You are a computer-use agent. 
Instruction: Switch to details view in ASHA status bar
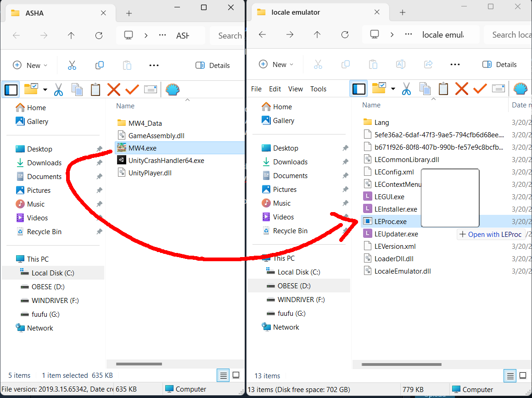[223, 376]
